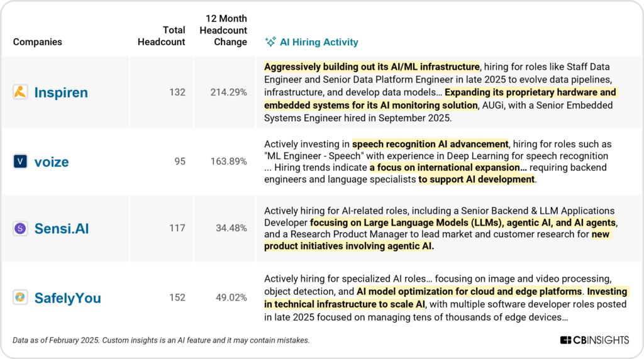The height and width of the screenshot is (359, 644).
Task: Click the Companies column header
Action: 37,42
